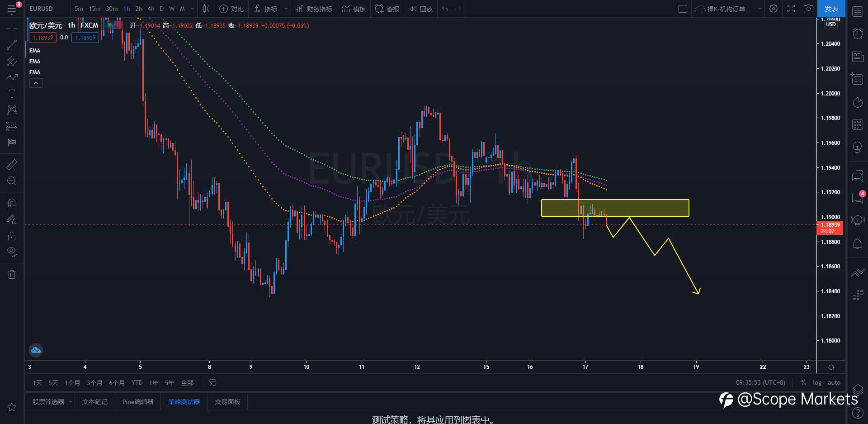
Task: Open the alerts clock panel icon
Action: tap(858, 33)
